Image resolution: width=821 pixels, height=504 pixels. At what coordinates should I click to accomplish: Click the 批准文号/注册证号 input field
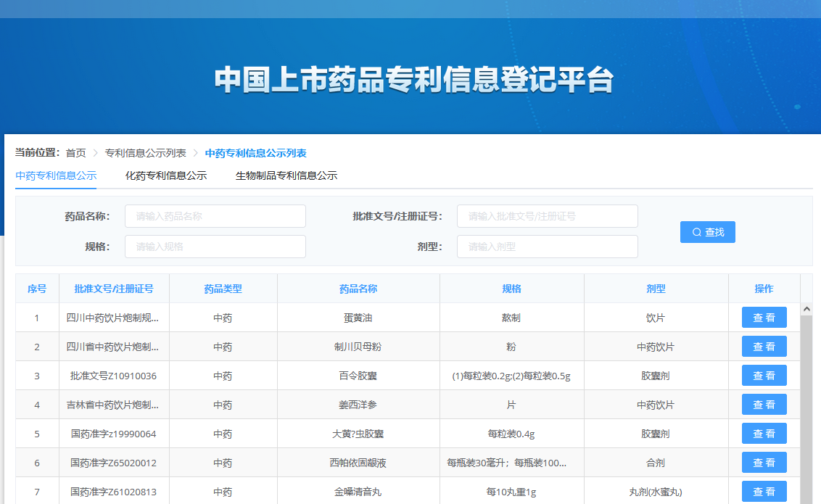[547, 216]
